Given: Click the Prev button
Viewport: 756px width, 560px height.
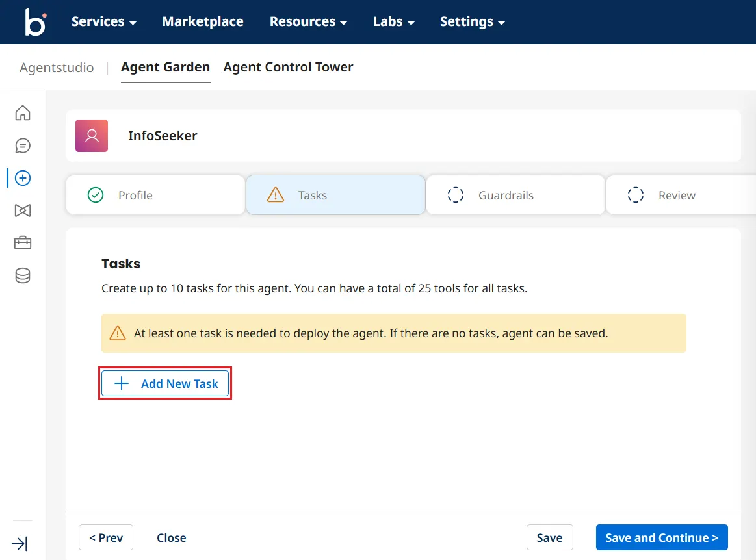Looking at the screenshot, I should (106, 537).
